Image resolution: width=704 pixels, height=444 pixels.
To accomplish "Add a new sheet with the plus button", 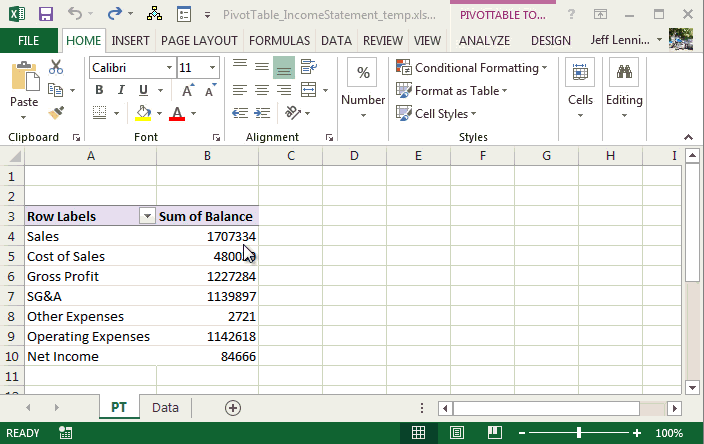I will coord(233,408).
